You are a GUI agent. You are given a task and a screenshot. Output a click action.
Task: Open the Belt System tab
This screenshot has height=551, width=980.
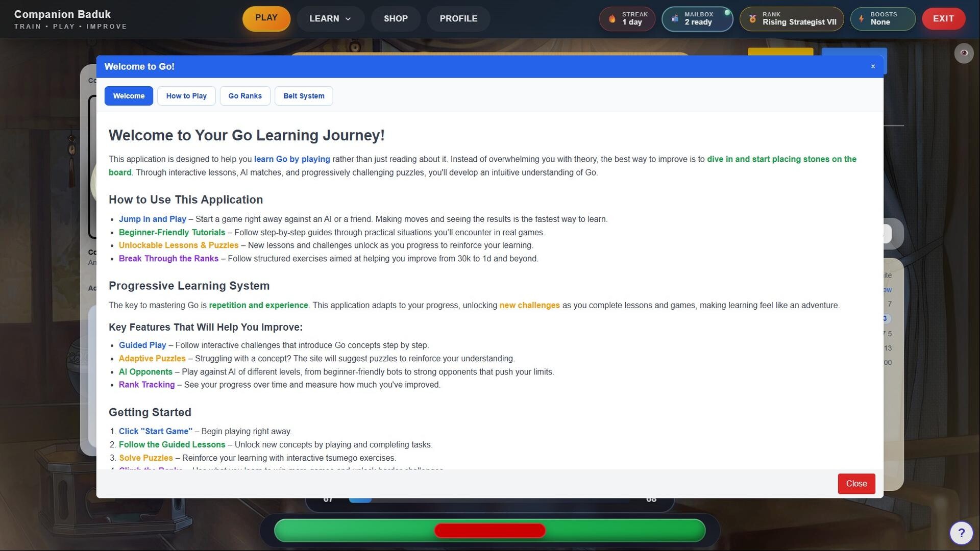pos(304,96)
